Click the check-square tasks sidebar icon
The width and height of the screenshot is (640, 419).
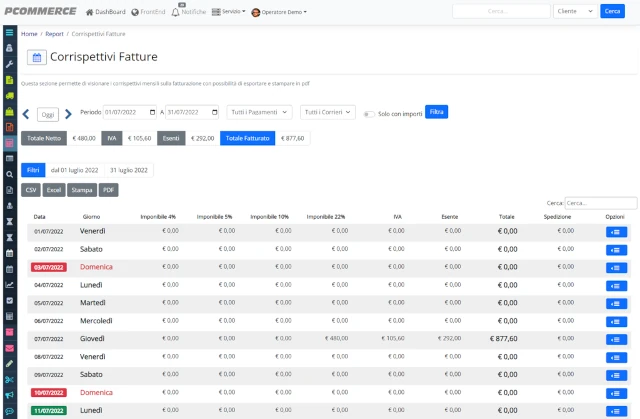(9, 301)
